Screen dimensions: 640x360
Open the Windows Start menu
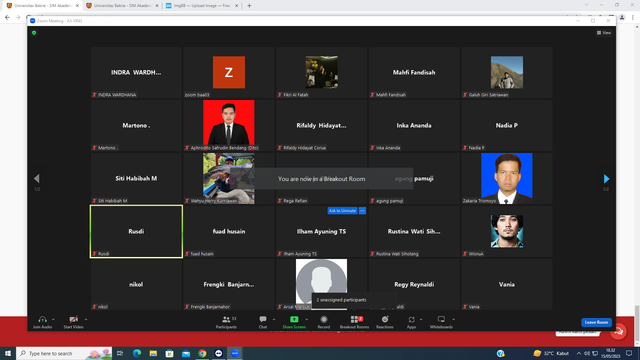coord(8,353)
